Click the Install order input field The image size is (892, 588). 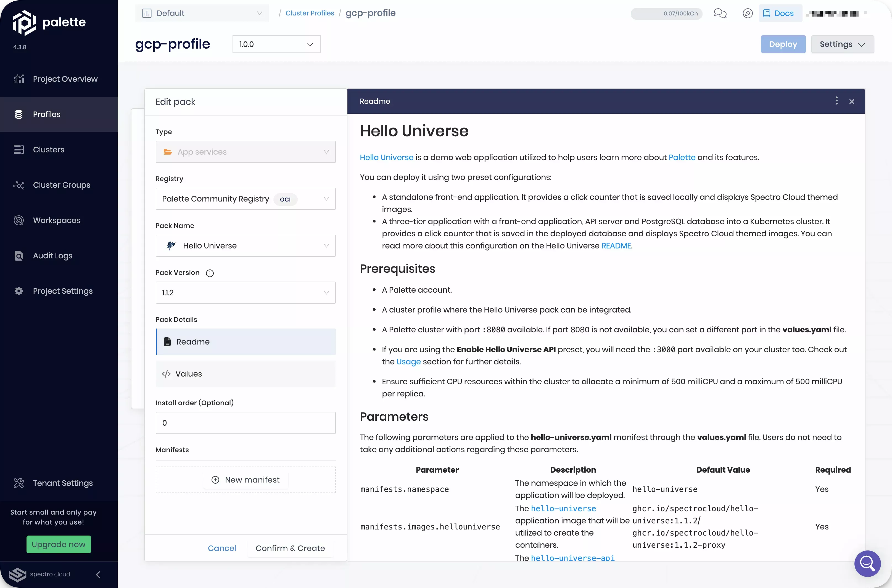tap(245, 423)
